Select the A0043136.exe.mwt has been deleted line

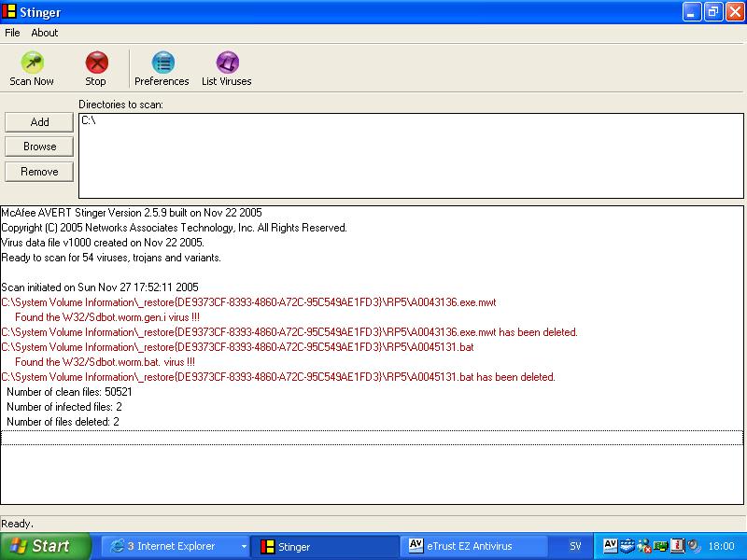(289, 332)
